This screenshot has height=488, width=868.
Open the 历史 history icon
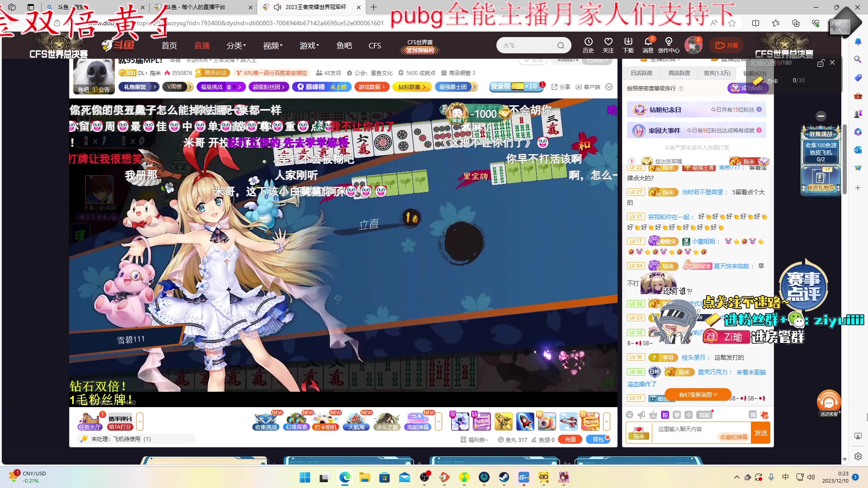coord(588,45)
